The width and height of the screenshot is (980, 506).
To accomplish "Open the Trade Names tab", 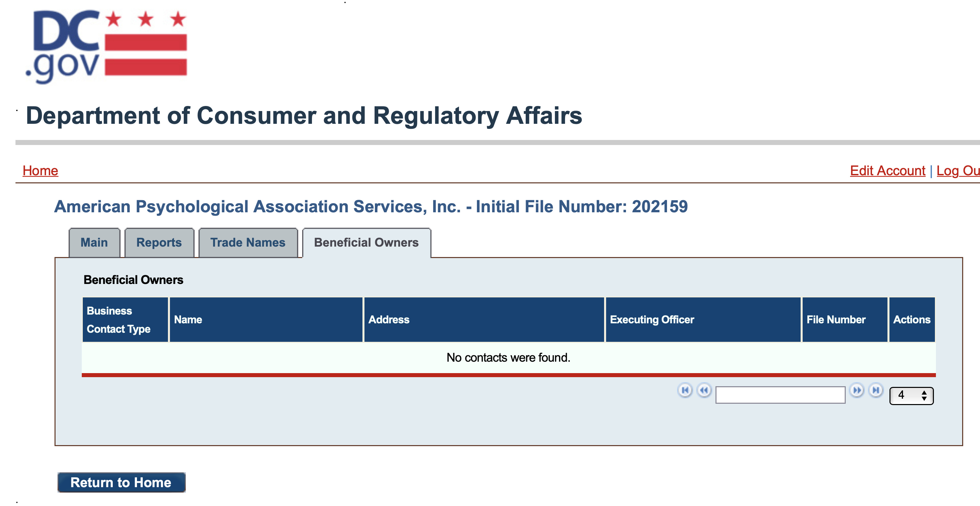I will click(248, 243).
